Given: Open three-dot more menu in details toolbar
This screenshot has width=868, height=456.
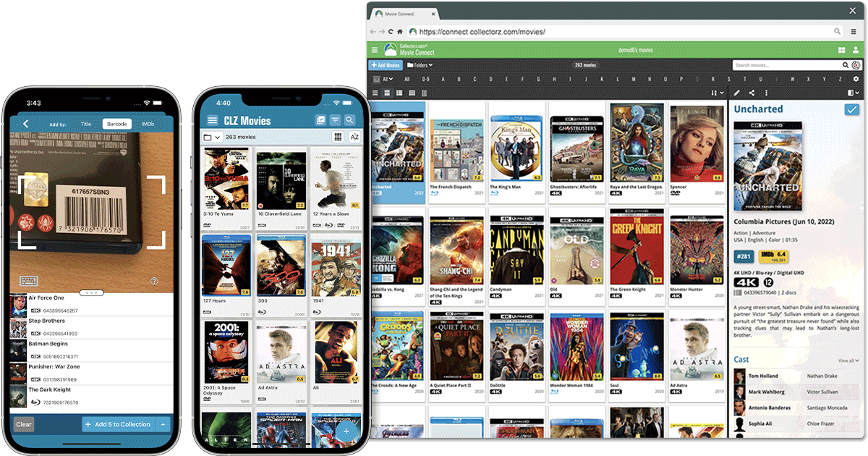Looking at the screenshot, I should click(765, 93).
